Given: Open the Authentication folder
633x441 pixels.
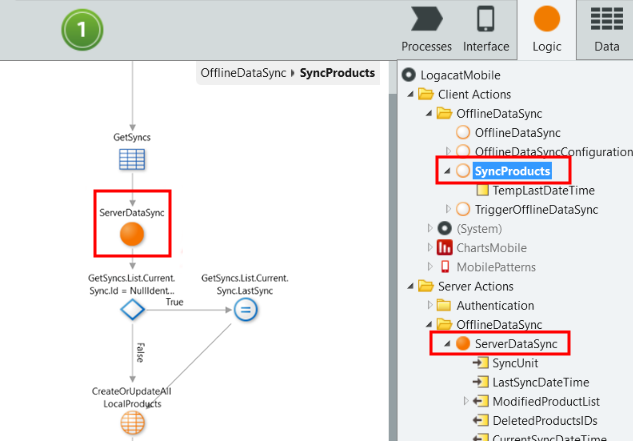Looking at the screenshot, I should point(496,306).
